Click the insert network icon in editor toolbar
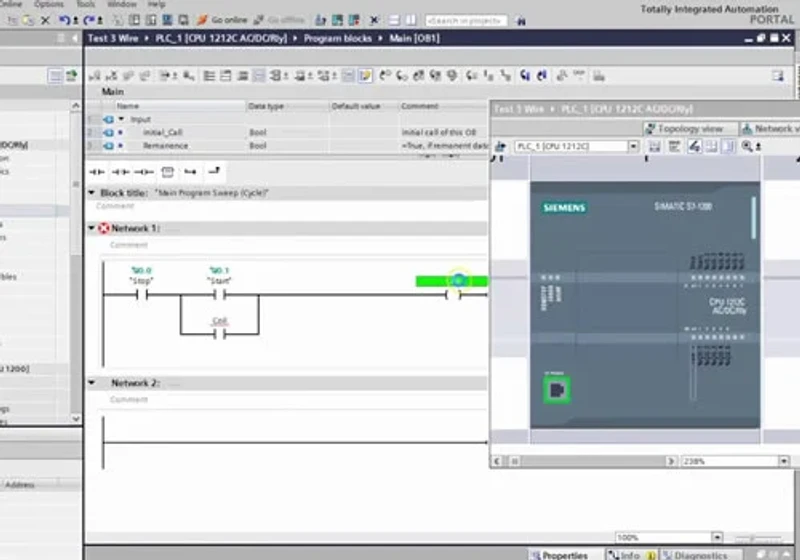The image size is (800, 560). [x=95, y=76]
